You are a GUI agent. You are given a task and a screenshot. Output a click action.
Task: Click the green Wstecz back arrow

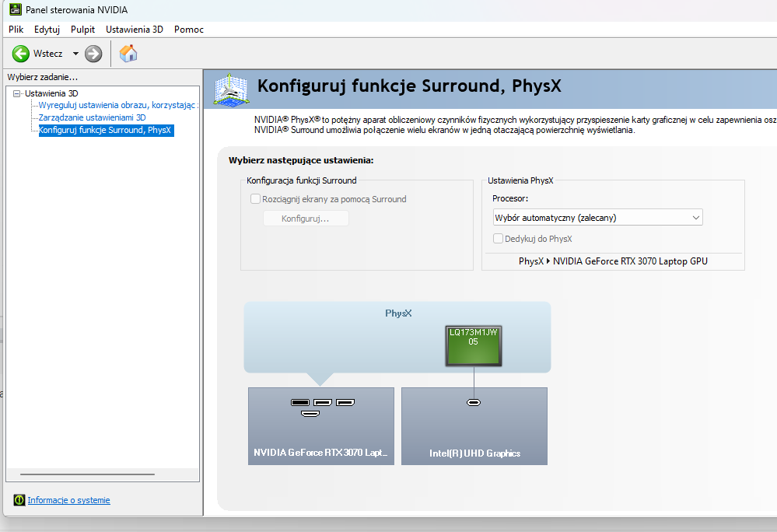coord(21,54)
